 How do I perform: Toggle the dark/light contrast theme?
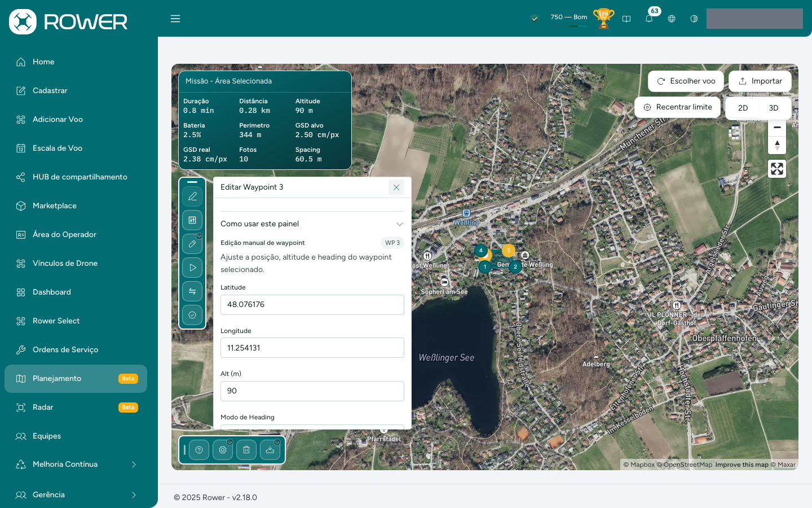pyautogui.click(x=694, y=19)
